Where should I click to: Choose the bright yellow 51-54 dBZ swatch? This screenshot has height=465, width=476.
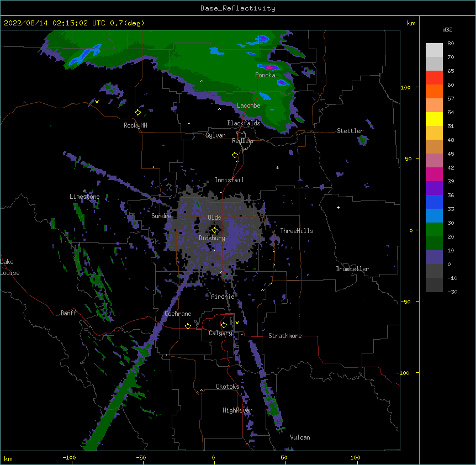pos(434,119)
